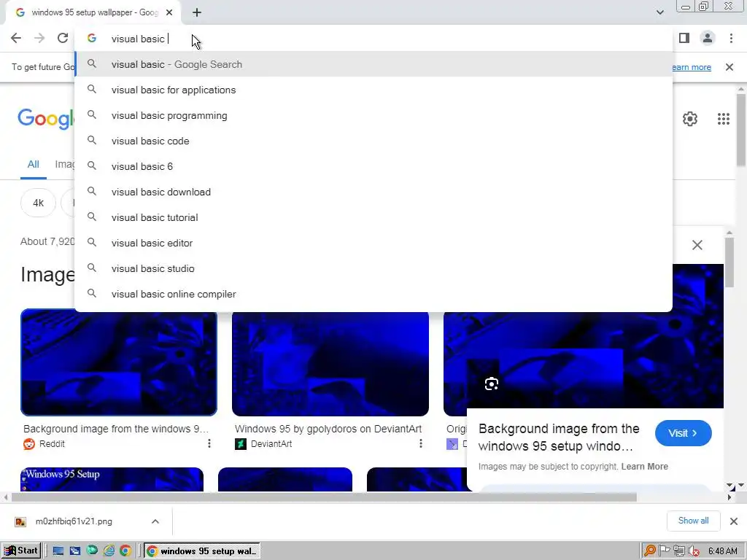
Task: Click the network tray icon
Action: coord(679,551)
